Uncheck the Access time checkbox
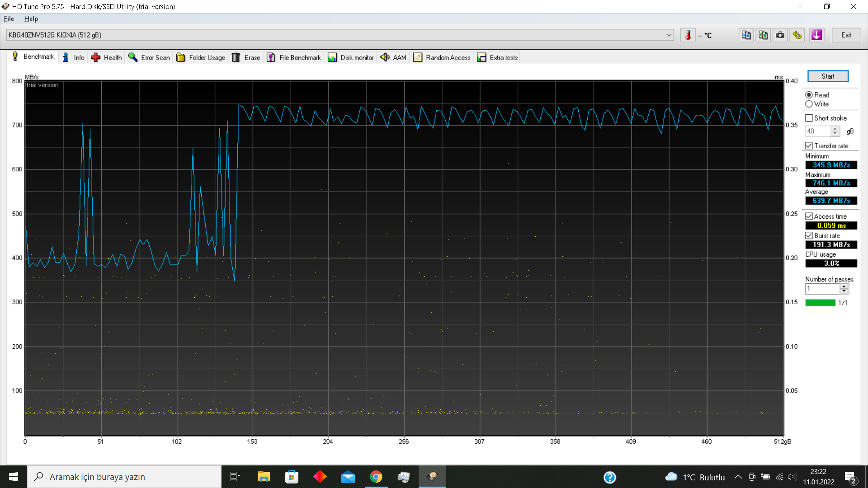This screenshot has height=488, width=868. tap(809, 216)
